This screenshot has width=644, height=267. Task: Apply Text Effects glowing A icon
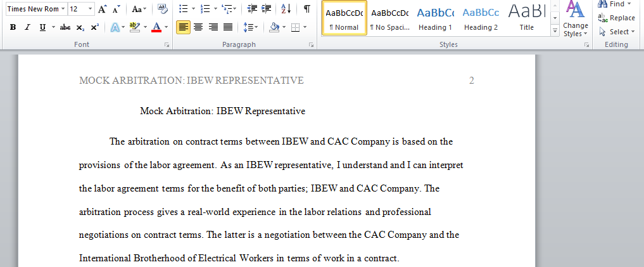point(115,27)
